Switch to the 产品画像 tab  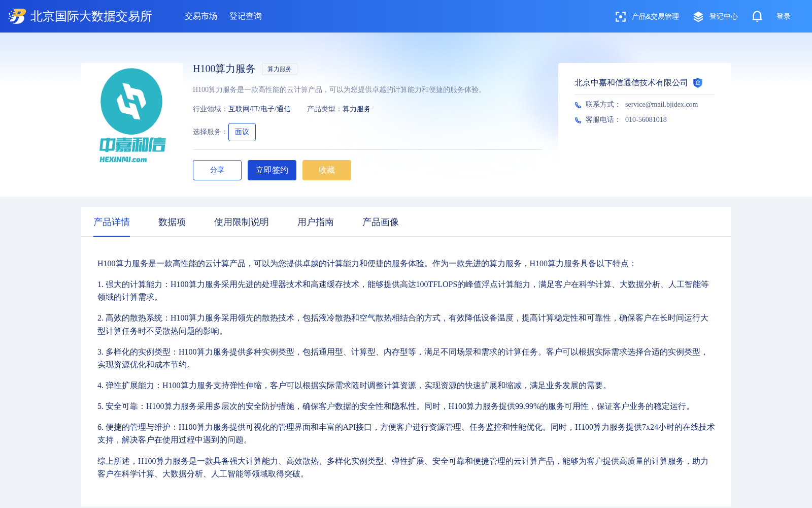pos(381,222)
